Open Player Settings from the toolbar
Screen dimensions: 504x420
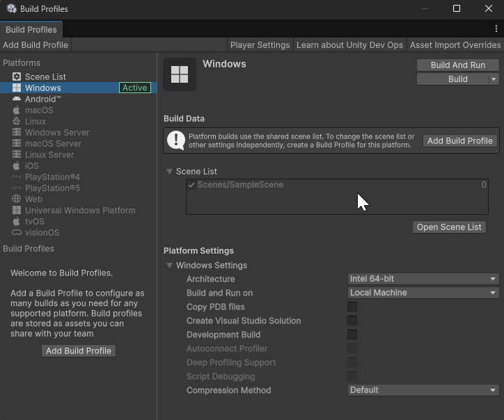260,45
